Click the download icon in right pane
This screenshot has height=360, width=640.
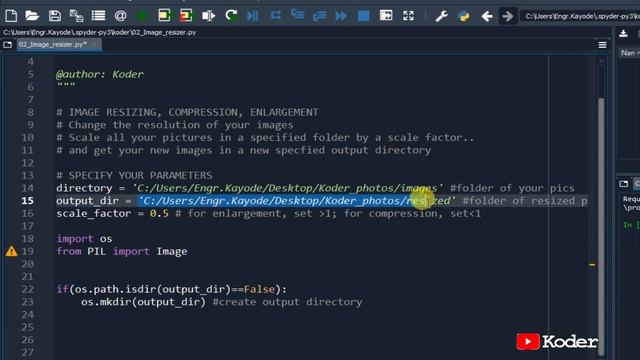point(623,33)
